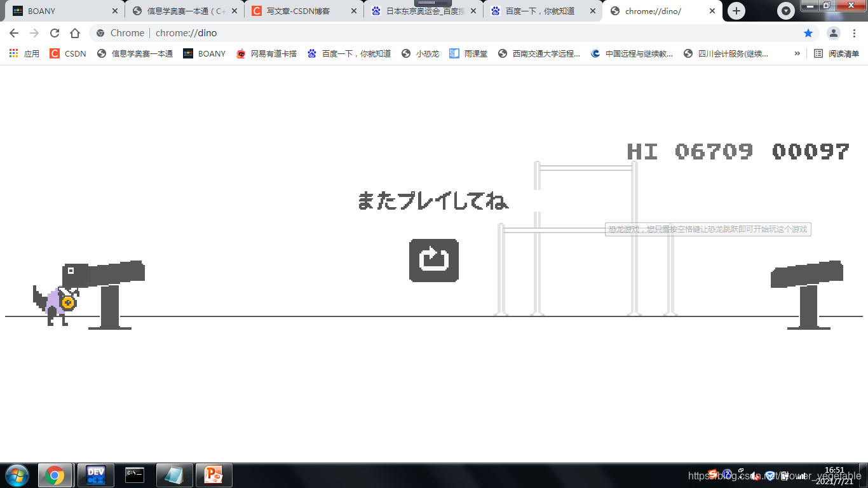Click the またプレイしてね game over text
868x488 pixels.
(x=433, y=201)
